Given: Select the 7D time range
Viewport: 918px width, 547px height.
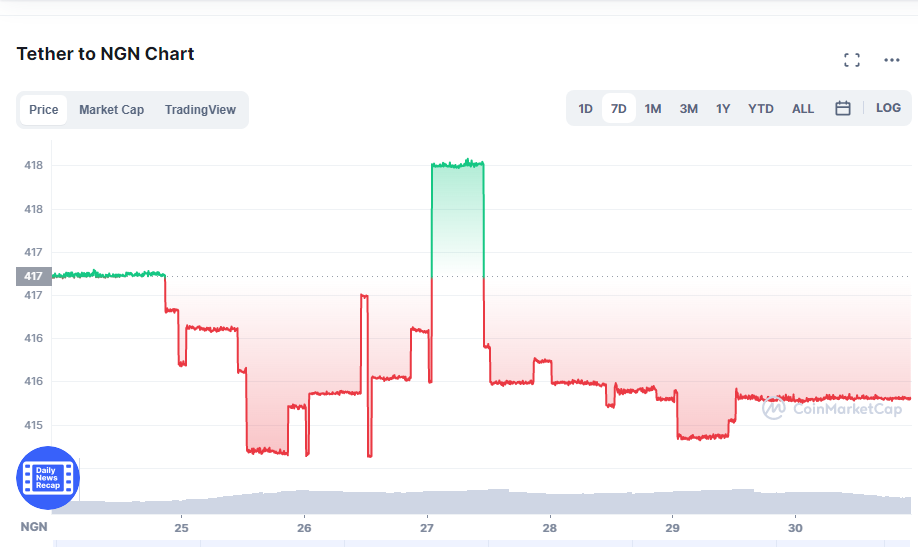Looking at the screenshot, I should 619,108.
